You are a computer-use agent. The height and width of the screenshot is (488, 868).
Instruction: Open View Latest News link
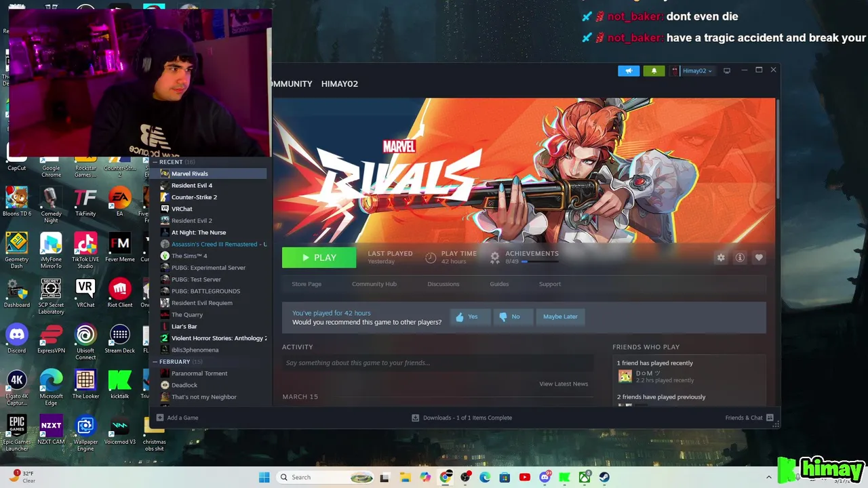click(564, 384)
